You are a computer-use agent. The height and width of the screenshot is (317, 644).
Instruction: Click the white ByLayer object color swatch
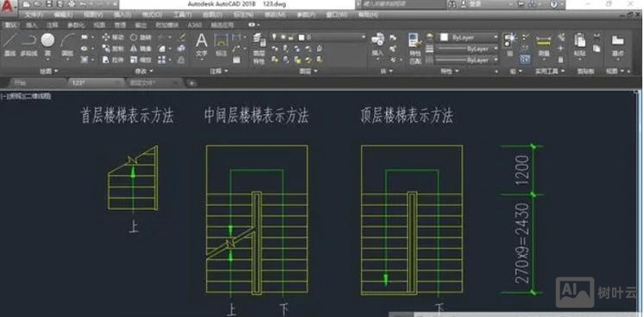click(x=445, y=37)
